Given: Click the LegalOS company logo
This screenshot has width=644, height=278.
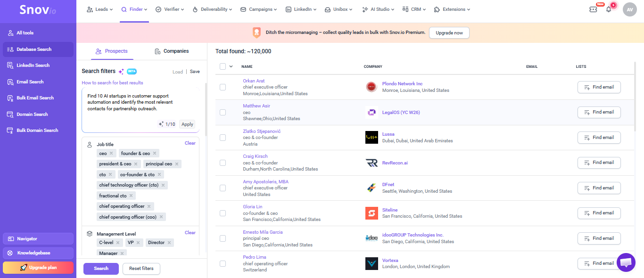Looking at the screenshot, I should [x=372, y=112].
